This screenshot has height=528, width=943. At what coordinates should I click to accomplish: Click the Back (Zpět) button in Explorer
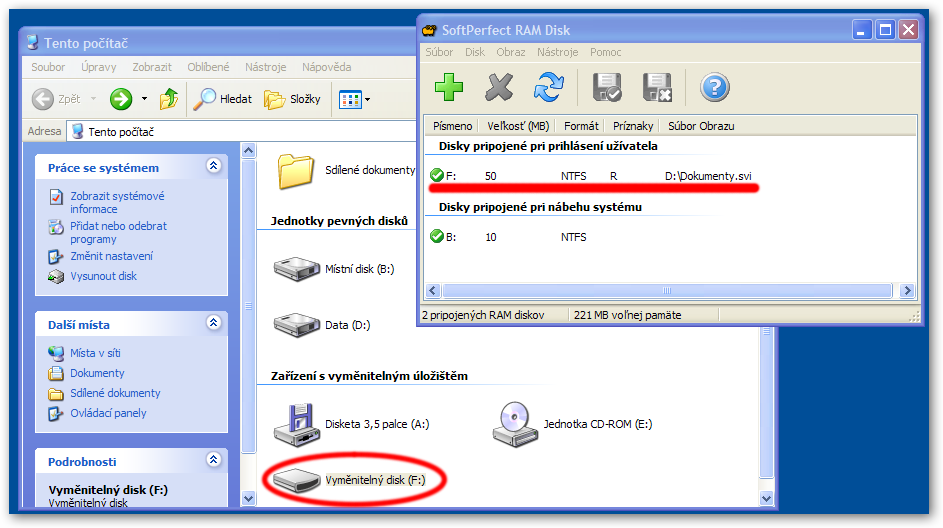[56, 99]
